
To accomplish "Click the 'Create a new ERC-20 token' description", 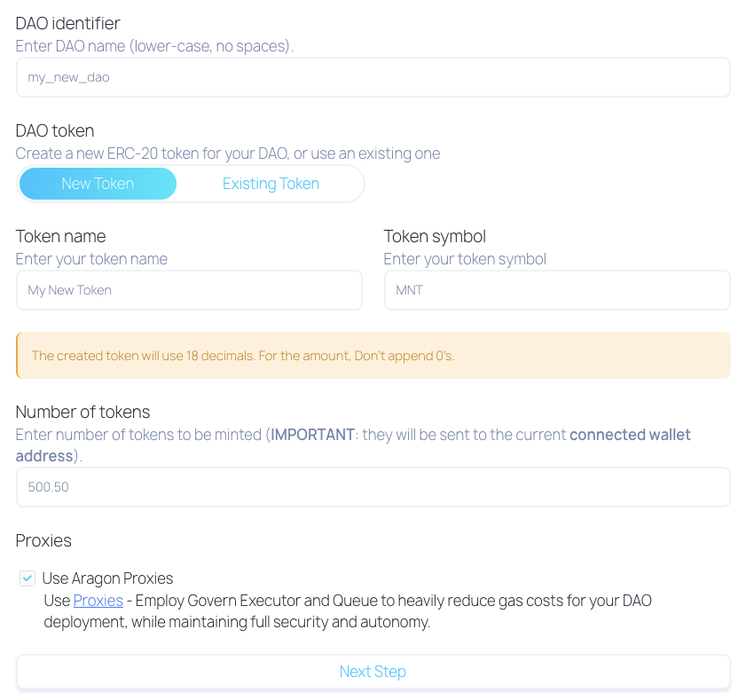I will click(x=227, y=153).
